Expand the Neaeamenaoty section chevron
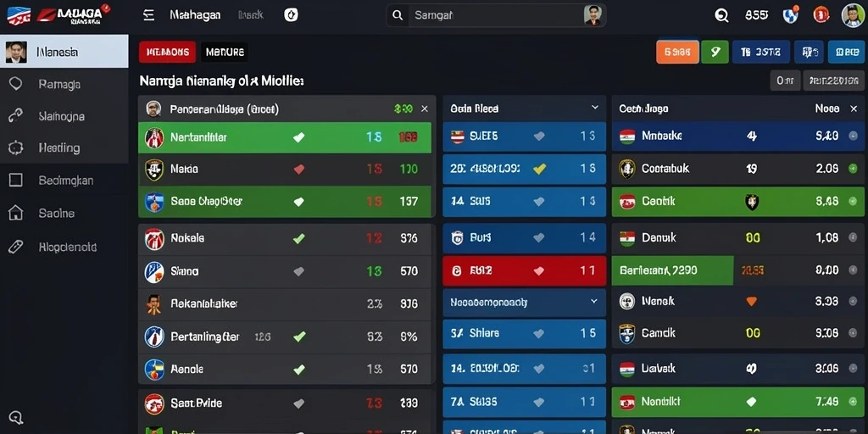This screenshot has height=434, width=868. tap(594, 302)
